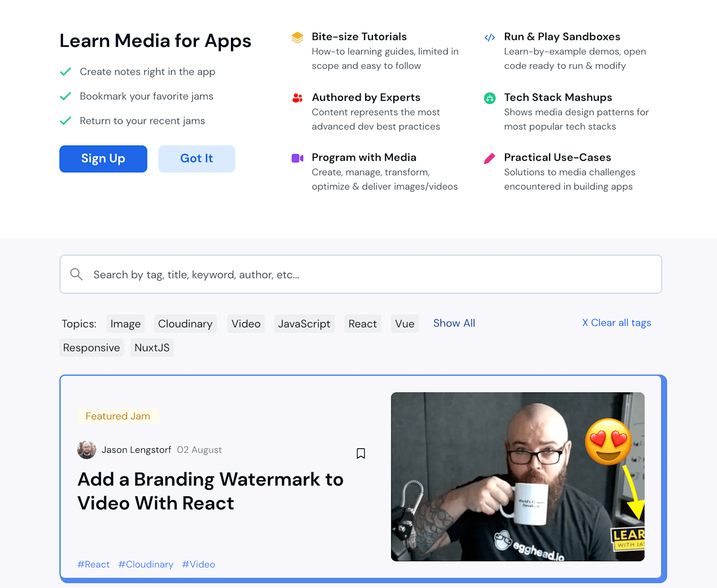Dismiss the banner with Got It
The height and width of the screenshot is (588, 717).
point(197,159)
